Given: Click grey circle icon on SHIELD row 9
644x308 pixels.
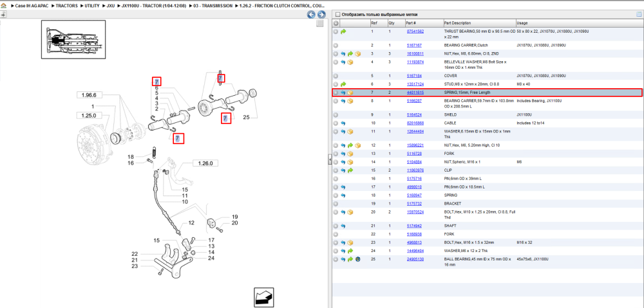Looking at the screenshot, I should (x=336, y=115).
